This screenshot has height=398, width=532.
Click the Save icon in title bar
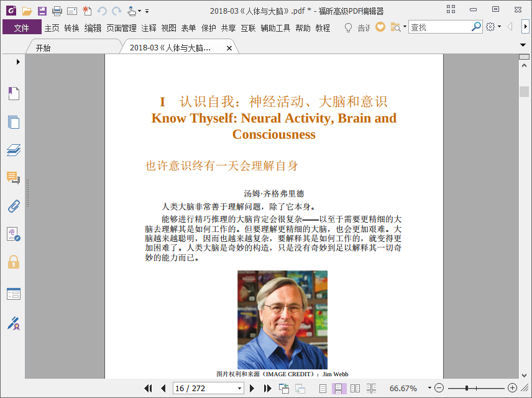coord(42,11)
